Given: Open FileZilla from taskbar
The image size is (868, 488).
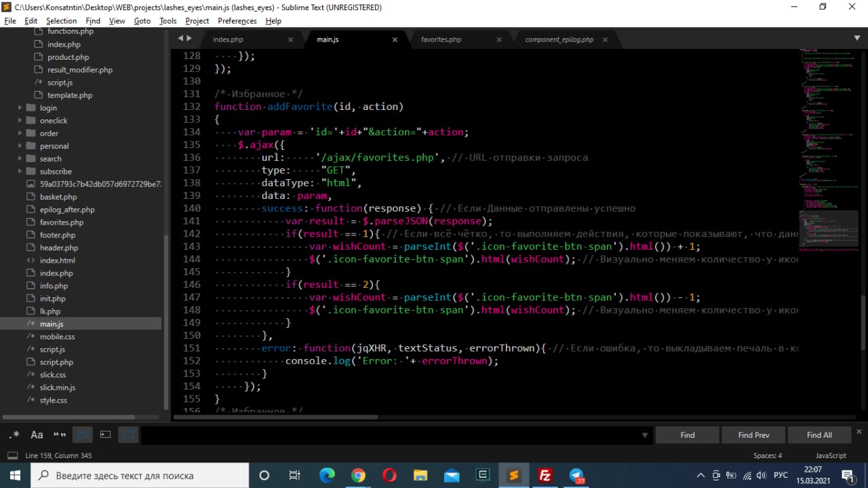Looking at the screenshot, I should click(545, 475).
